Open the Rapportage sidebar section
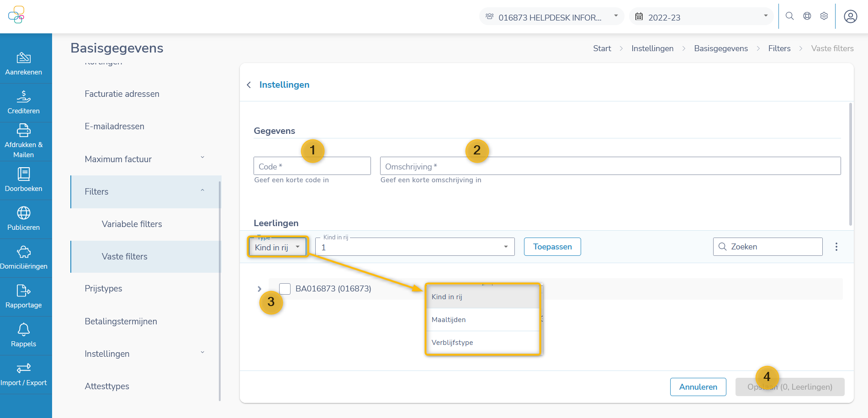This screenshot has height=418, width=868. click(x=24, y=297)
